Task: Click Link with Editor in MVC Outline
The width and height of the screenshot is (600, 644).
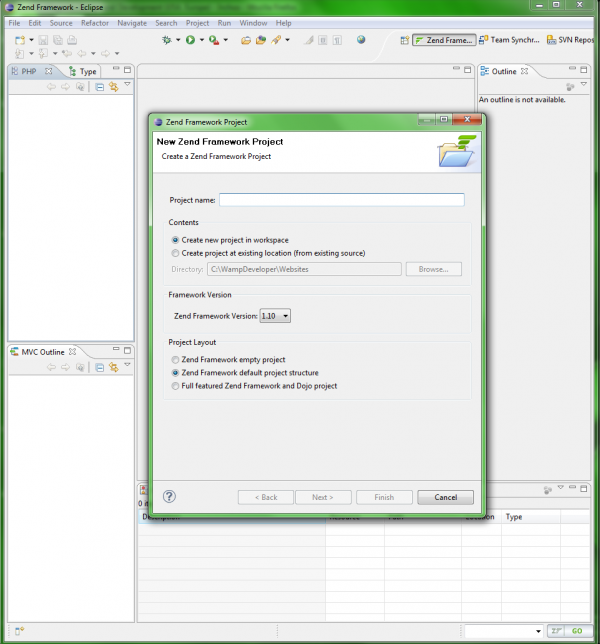Action: click(x=114, y=367)
